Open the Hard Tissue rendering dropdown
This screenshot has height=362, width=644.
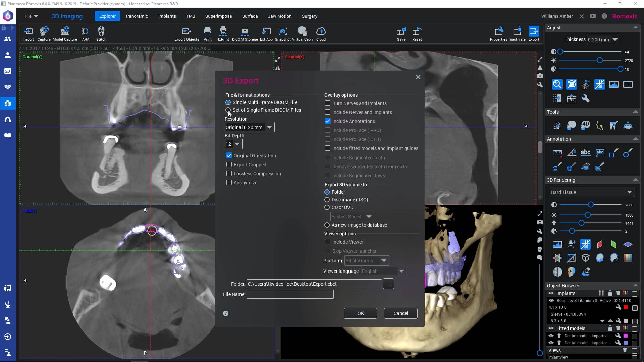[x=592, y=192]
